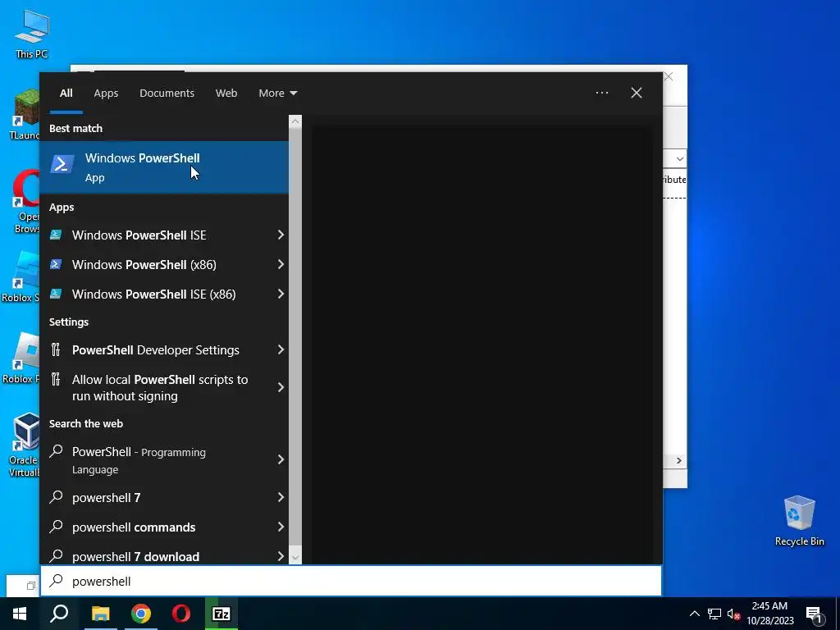Click network status tray icon

(x=714, y=614)
